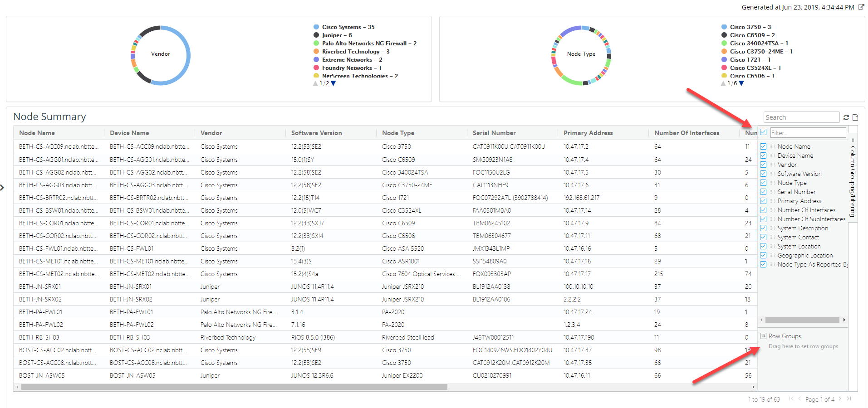Click the drag handle beside Serial Number column
Image resolution: width=868 pixels, height=408 pixels.
pyautogui.click(x=772, y=192)
